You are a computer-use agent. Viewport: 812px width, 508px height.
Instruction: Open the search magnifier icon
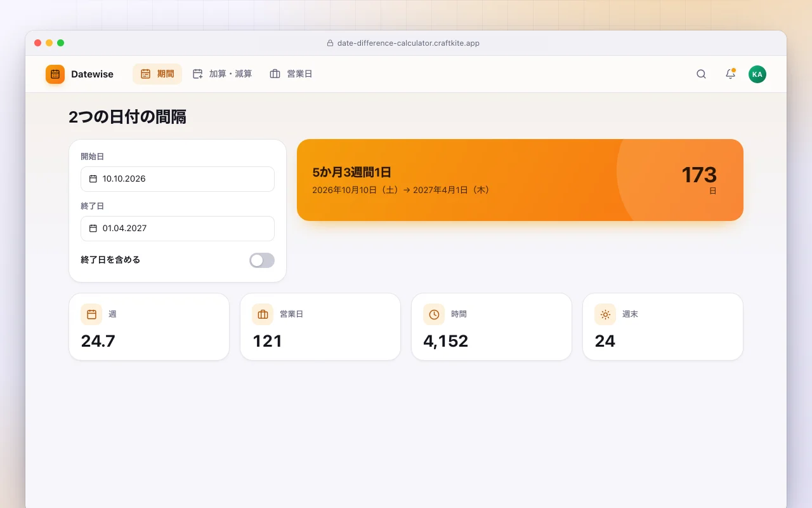701,74
